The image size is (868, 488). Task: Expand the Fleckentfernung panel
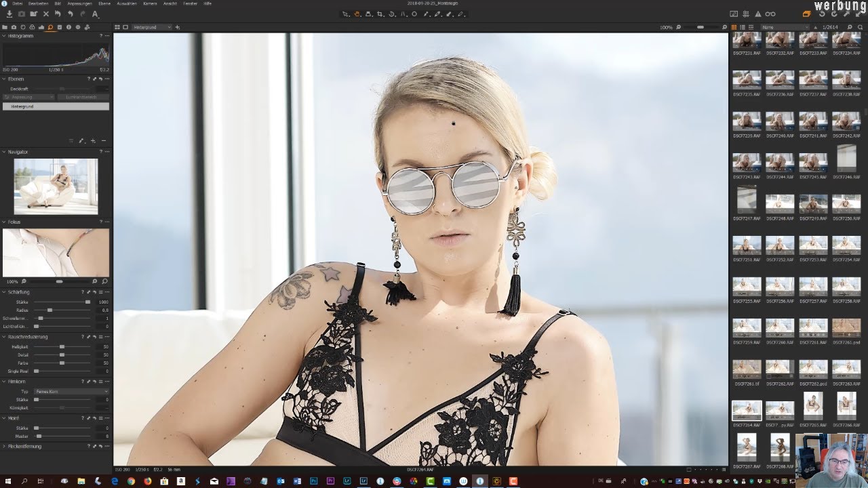coord(3,447)
